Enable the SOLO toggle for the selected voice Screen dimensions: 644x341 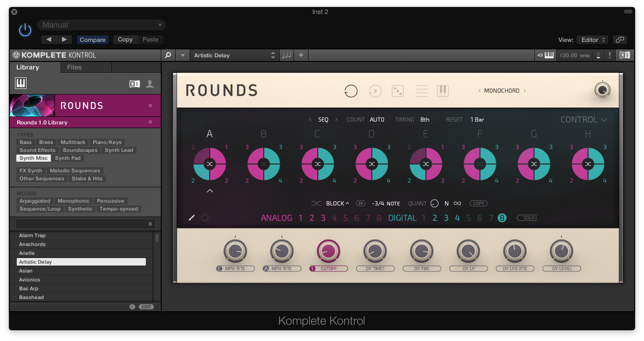[527, 218]
